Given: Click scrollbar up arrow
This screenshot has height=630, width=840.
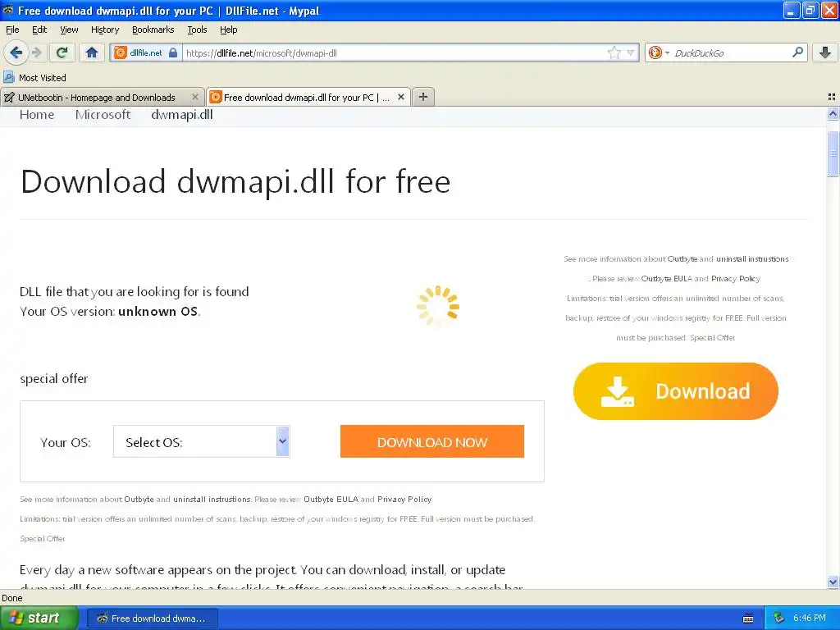Looking at the screenshot, I should point(833,113).
